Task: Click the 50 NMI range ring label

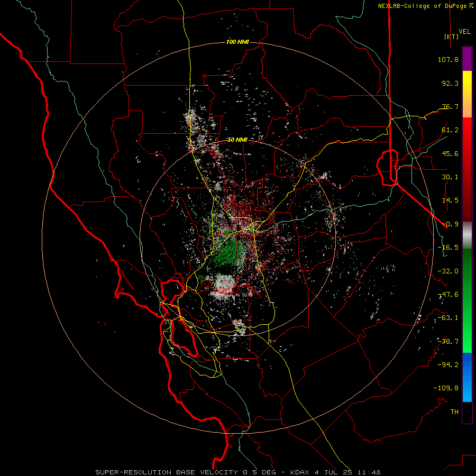Action: (237, 140)
